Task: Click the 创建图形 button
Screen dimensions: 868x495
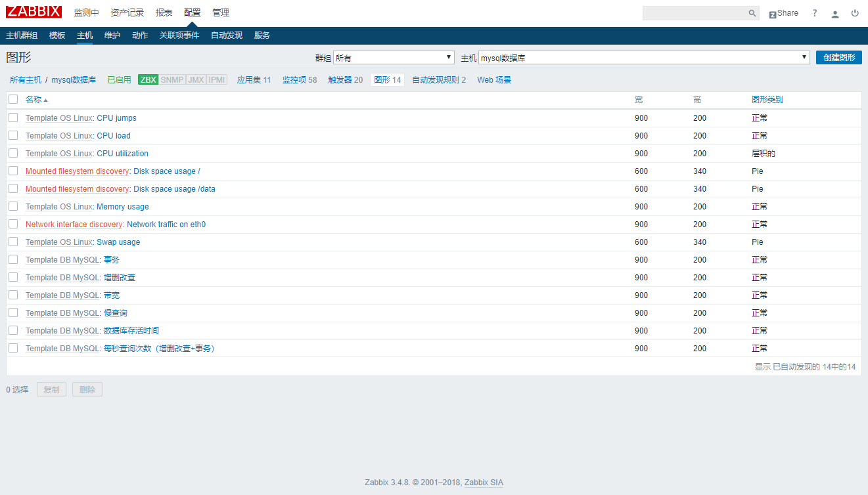Action: tap(839, 58)
